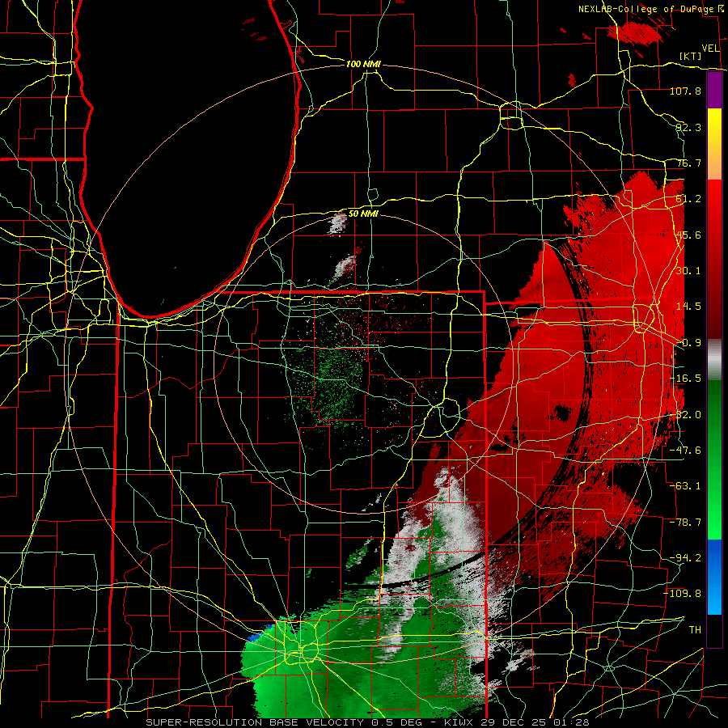The image size is (728, 728).
Task: Click the 100 NMI range ring label
Action: [x=363, y=64]
